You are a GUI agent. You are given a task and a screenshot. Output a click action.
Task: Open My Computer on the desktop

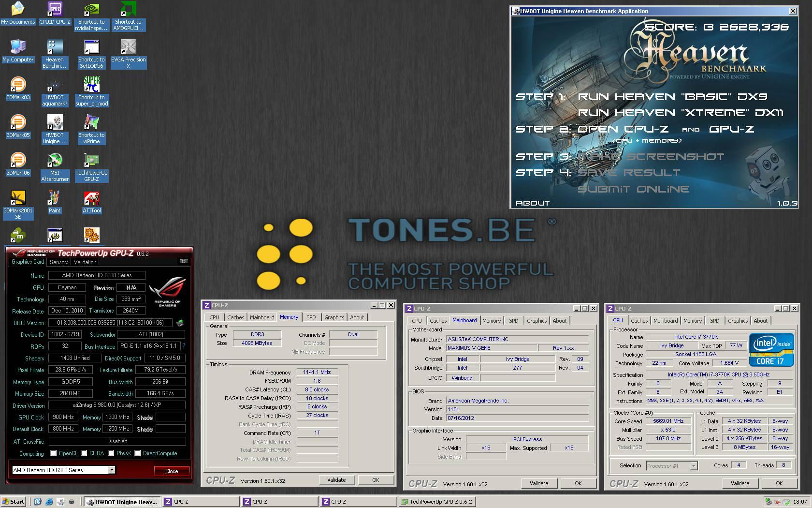(18, 51)
